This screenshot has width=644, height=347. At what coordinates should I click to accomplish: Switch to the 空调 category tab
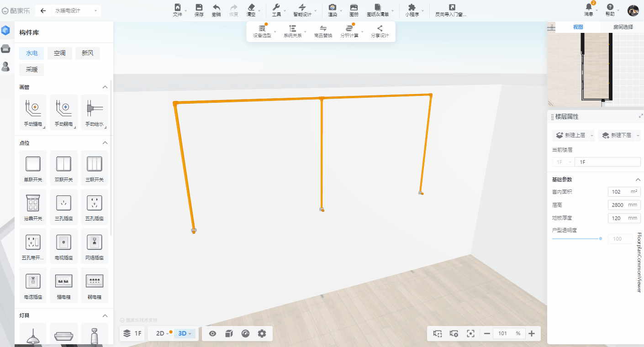pos(60,53)
